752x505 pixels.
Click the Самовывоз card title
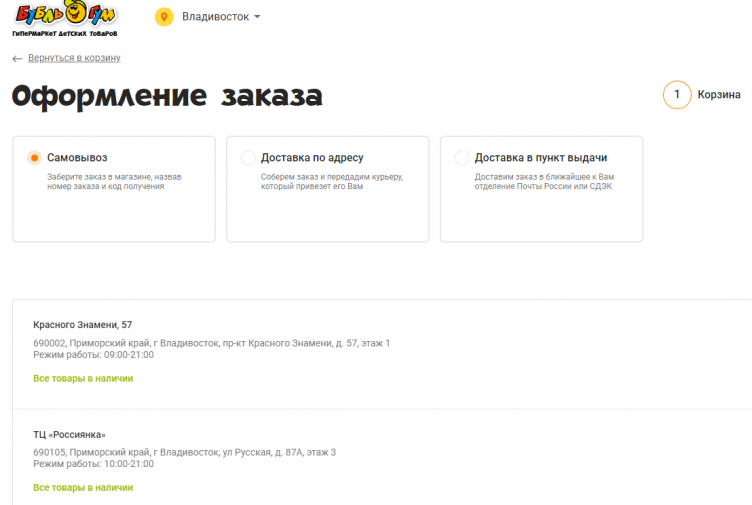click(77, 158)
